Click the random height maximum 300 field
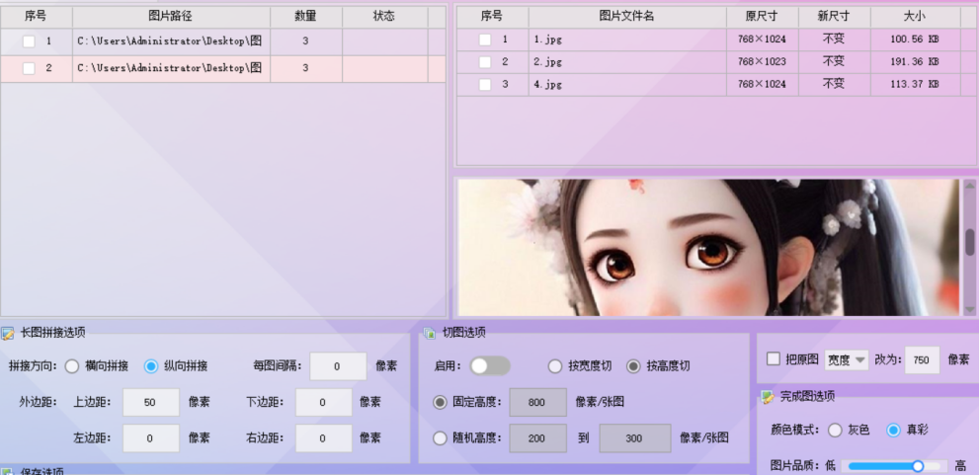 pos(635,438)
